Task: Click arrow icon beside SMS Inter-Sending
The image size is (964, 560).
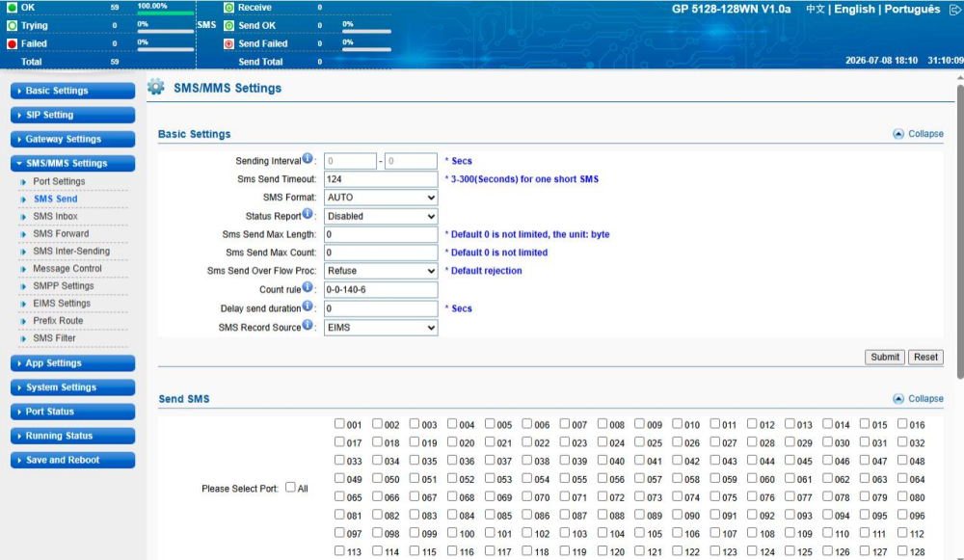Action: coord(23,252)
